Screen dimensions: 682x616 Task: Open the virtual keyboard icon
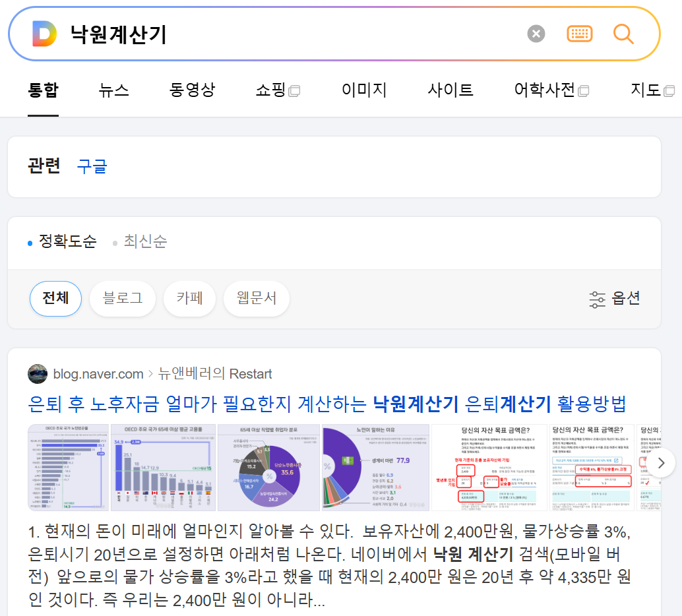coord(579,34)
